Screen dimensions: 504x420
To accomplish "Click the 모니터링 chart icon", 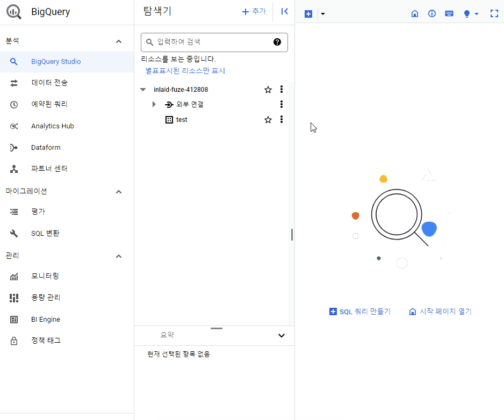I will 14,277.
